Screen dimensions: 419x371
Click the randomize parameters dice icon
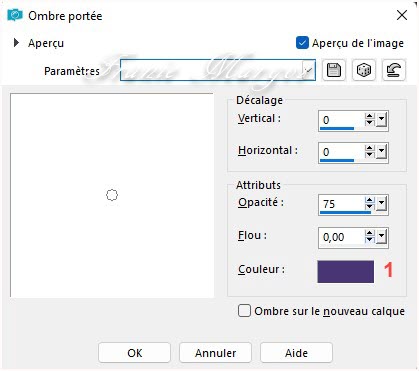point(364,70)
